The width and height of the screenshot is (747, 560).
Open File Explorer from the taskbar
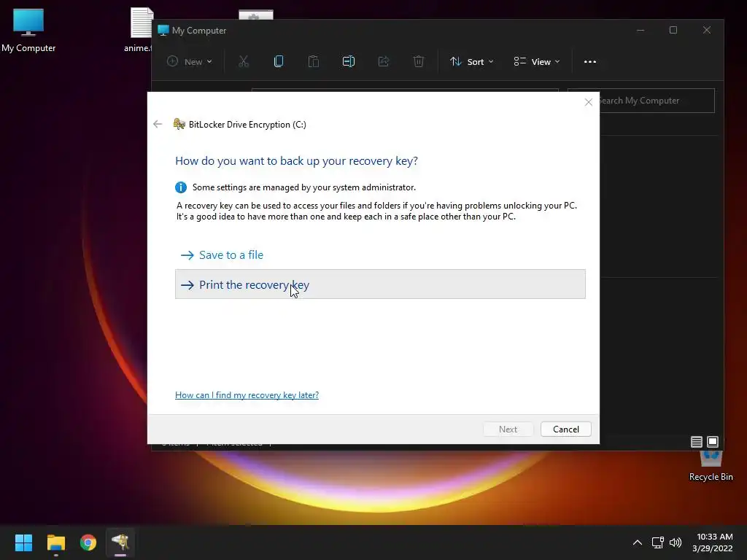point(55,542)
